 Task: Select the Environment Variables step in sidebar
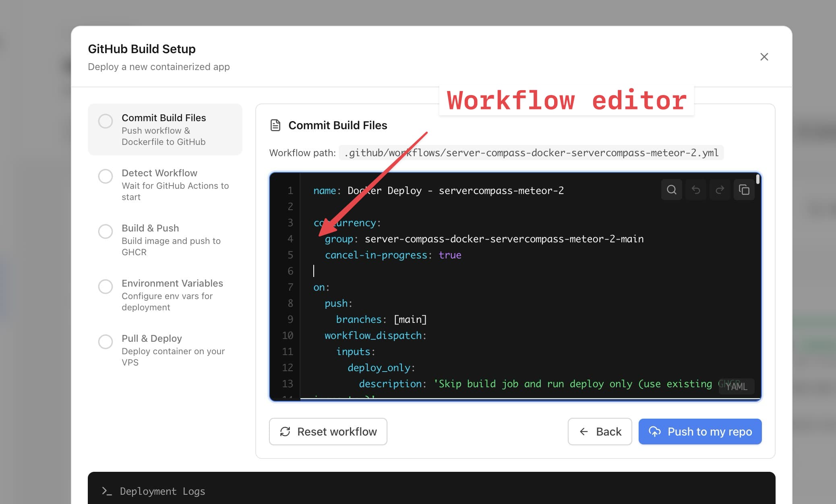tap(106, 286)
